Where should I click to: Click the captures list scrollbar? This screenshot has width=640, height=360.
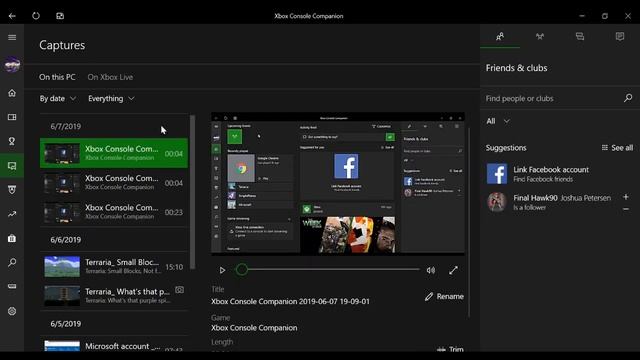click(192, 192)
